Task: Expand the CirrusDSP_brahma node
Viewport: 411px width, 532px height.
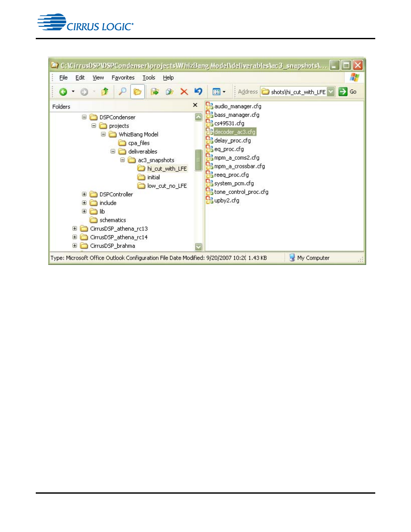Action: (75, 246)
